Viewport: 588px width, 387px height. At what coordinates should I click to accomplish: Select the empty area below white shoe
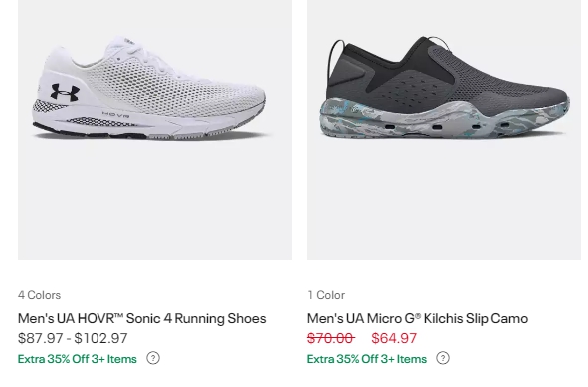click(x=154, y=203)
